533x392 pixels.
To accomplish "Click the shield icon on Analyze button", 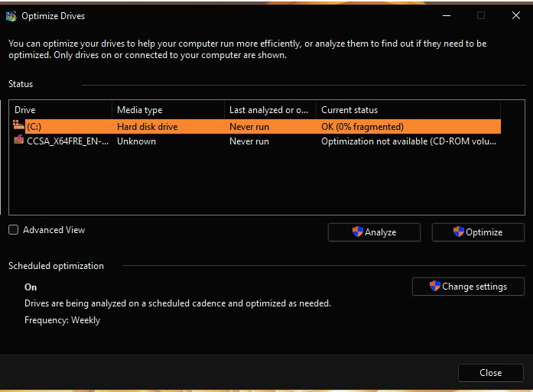I will pyautogui.click(x=357, y=232).
